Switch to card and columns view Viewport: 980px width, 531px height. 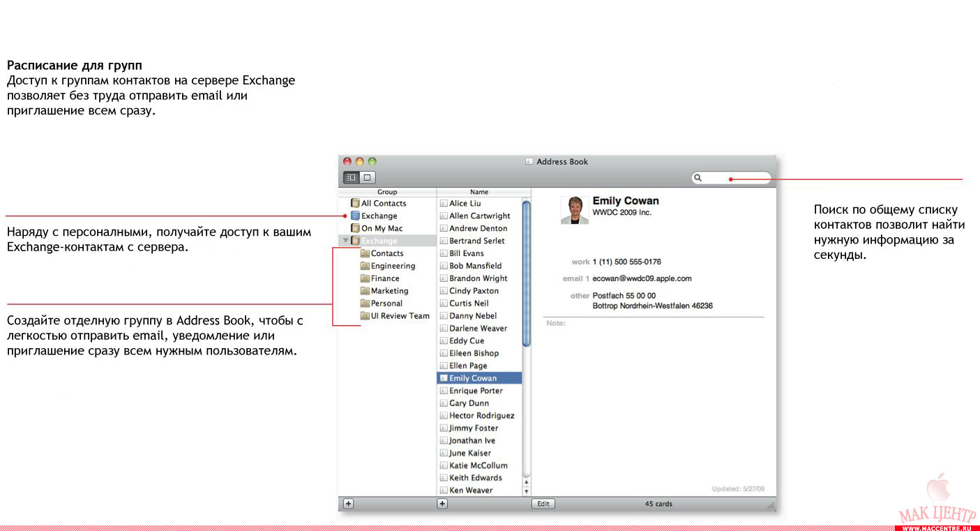click(351, 177)
